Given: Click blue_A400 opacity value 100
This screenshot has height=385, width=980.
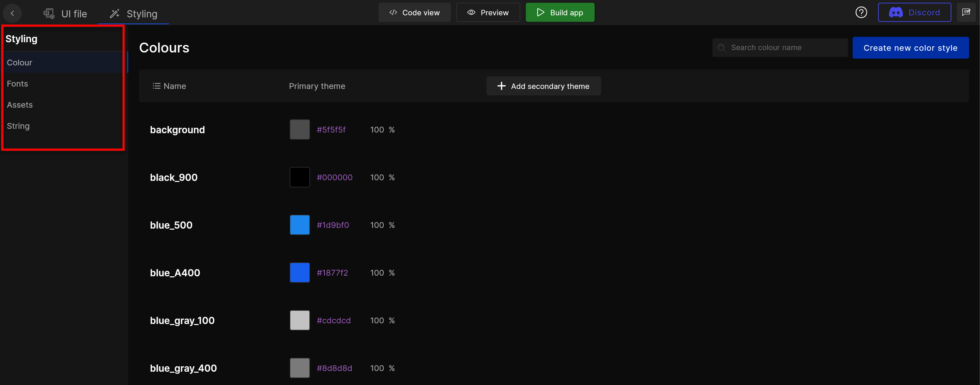Looking at the screenshot, I should (377, 273).
